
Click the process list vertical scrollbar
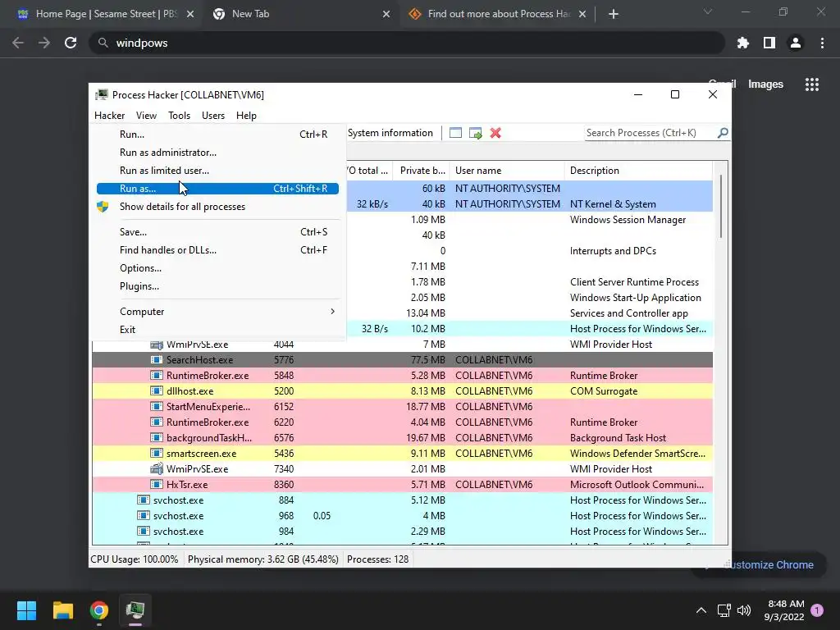point(720,207)
